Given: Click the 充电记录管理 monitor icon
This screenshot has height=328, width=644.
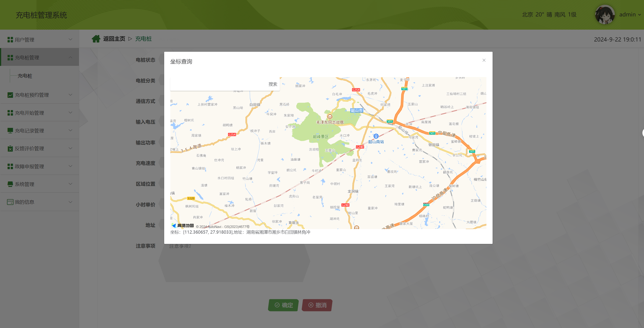Looking at the screenshot, I should coord(10,131).
